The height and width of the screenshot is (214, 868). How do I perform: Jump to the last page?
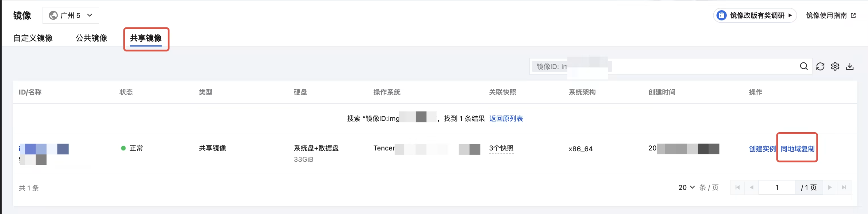[844, 188]
